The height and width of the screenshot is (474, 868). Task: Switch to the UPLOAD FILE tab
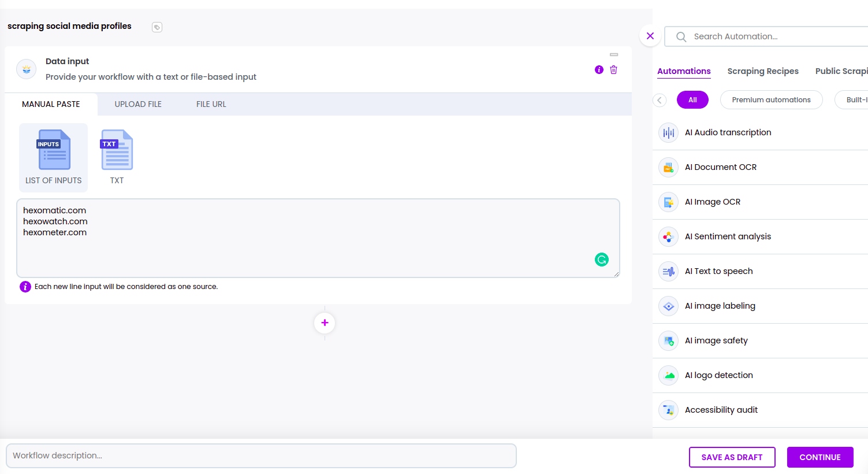(137, 104)
